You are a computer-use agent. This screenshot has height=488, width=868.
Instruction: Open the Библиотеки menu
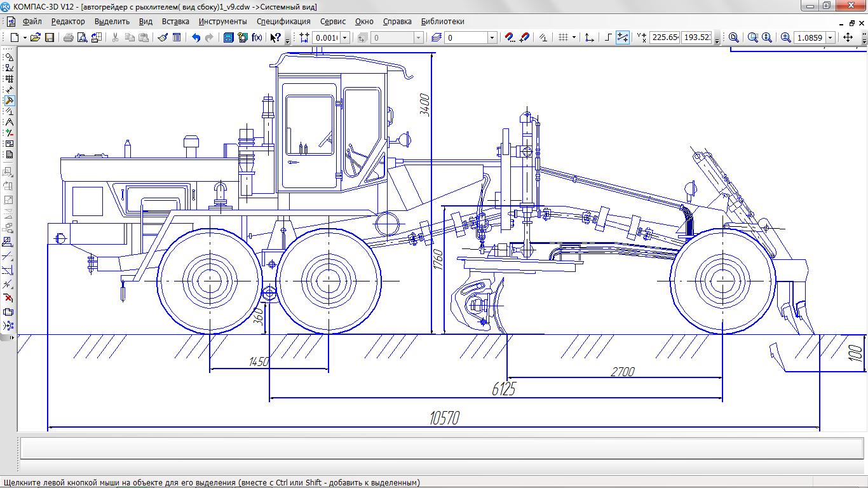tap(442, 21)
